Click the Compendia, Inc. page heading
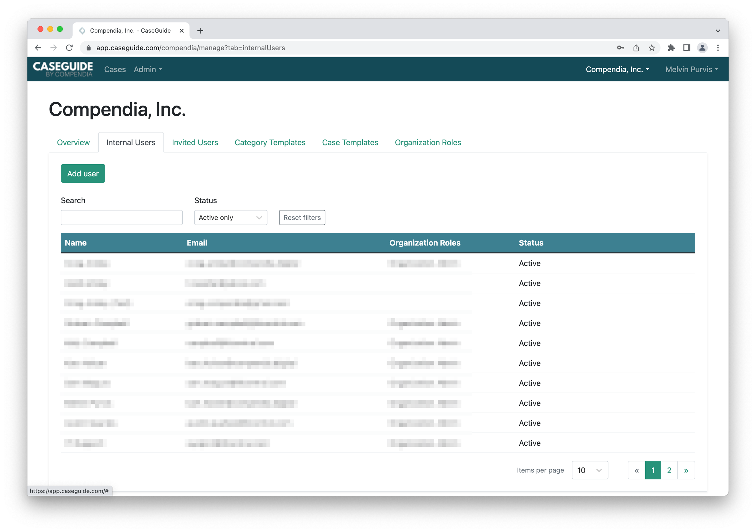Viewport: 756px width, 532px height. click(x=117, y=109)
